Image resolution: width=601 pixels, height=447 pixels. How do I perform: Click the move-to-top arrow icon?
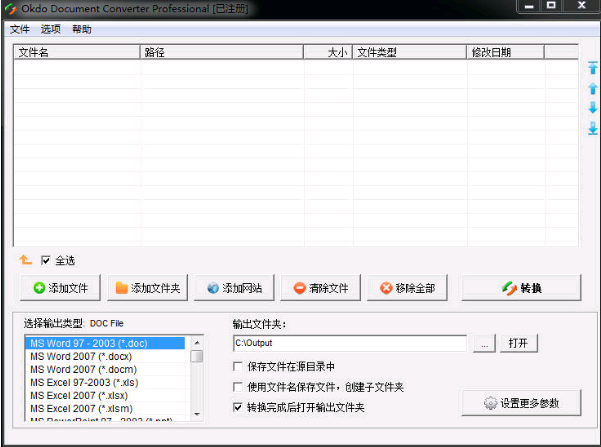[x=593, y=67]
